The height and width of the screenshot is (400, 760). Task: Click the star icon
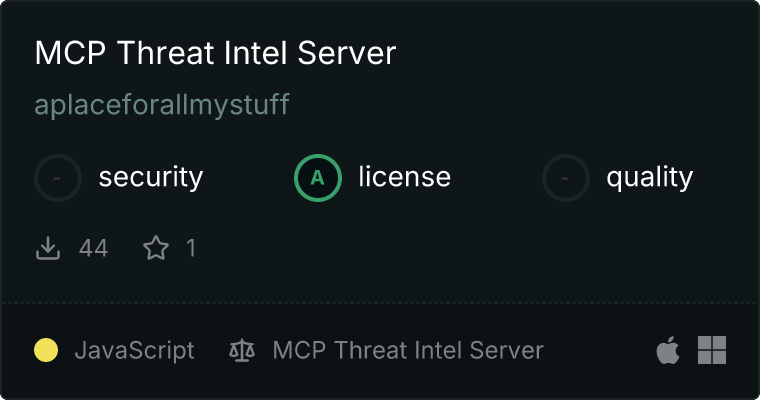pyautogui.click(x=156, y=248)
